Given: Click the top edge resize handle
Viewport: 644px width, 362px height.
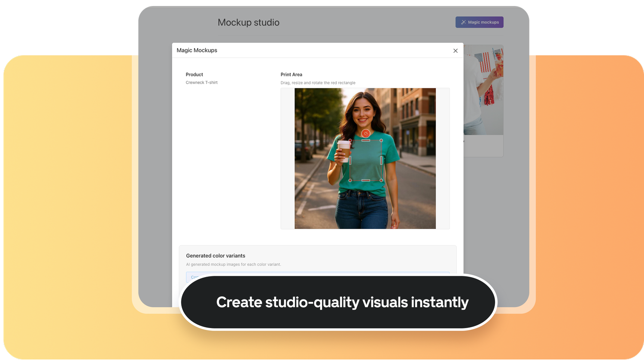Looking at the screenshot, I should point(366,141).
